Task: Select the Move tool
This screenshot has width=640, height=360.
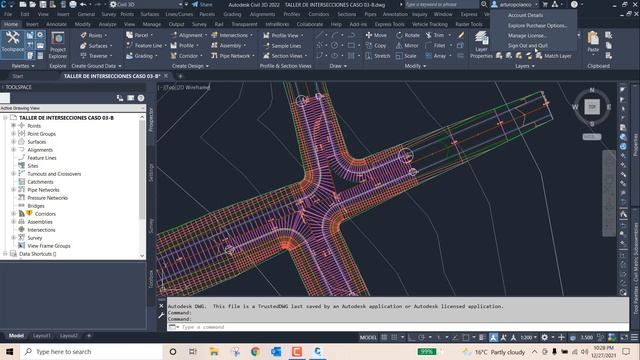Action: (x=376, y=36)
